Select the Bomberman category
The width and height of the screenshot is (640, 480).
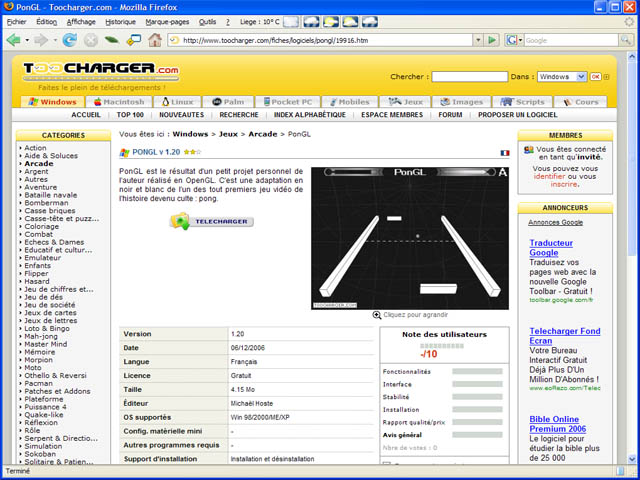pyautogui.click(x=46, y=203)
